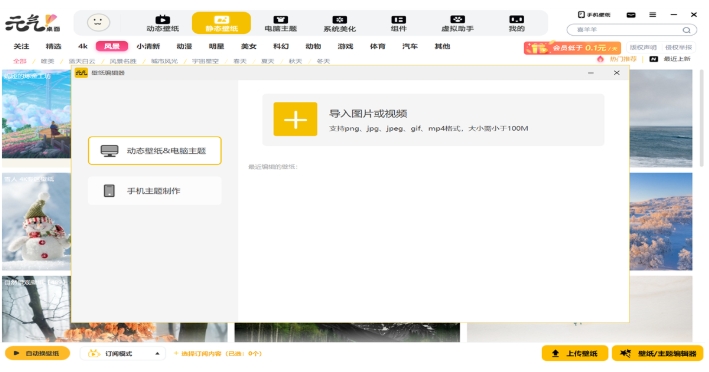The image size is (709, 372).
Task: Select the 动漫 category
Action: 184,46
